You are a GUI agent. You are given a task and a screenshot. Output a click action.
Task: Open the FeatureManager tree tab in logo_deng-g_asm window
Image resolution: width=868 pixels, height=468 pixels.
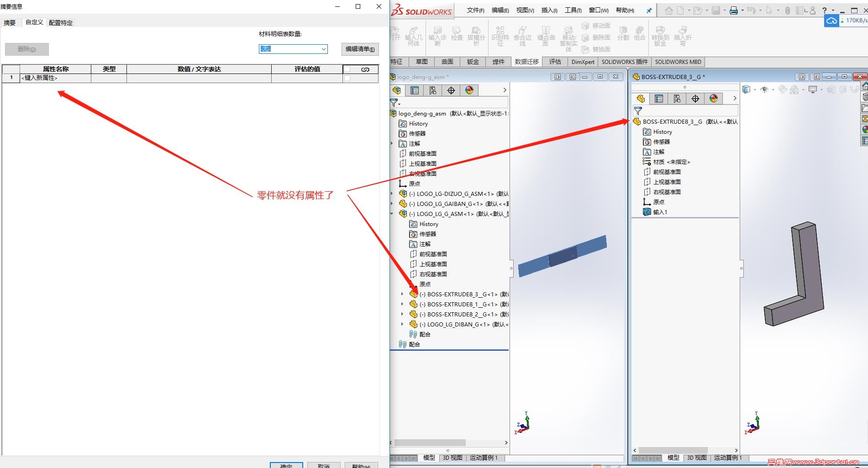point(397,90)
